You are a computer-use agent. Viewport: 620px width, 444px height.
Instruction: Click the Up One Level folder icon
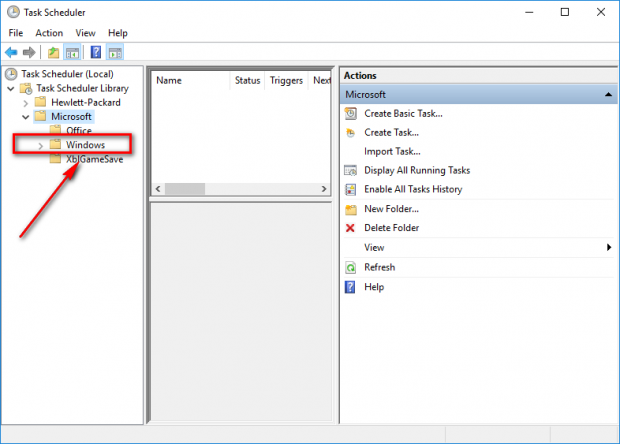coord(53,52)
